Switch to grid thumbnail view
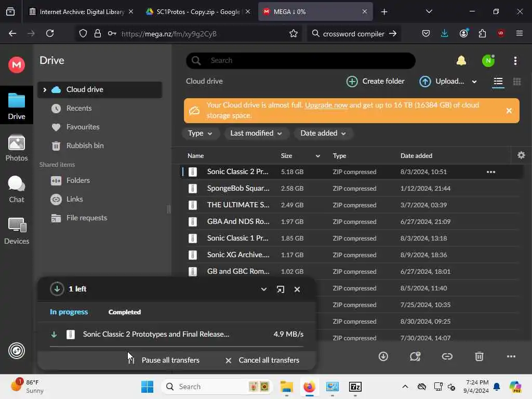This screenshot has height=399, width=532. tap(517, 82)
